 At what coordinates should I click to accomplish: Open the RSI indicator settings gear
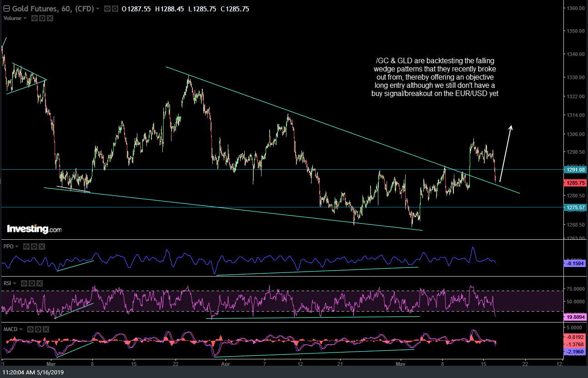pos(31,283)
